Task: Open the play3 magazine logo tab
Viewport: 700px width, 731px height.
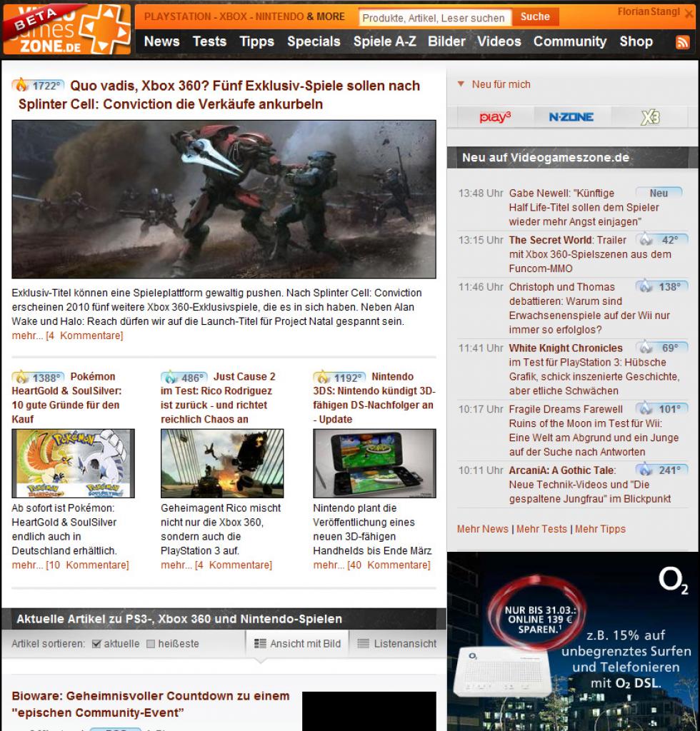Action: click(x=495, y=116)
